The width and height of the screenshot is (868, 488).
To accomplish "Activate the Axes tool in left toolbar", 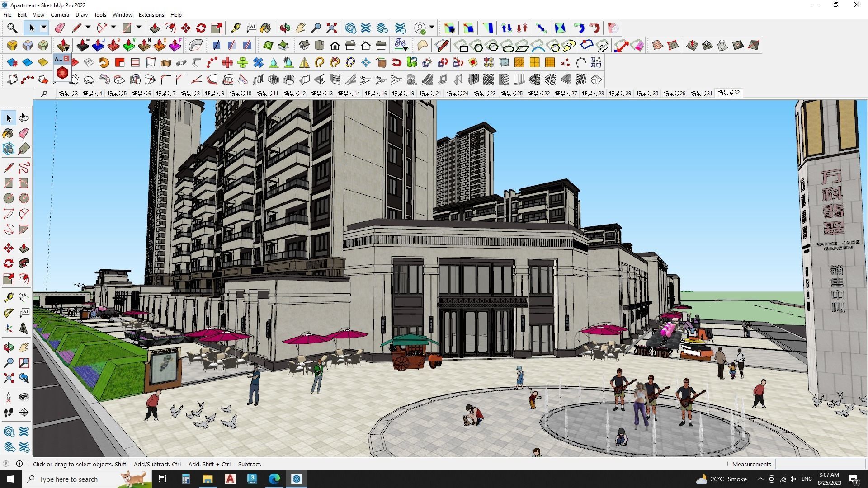I will point(9,328).
